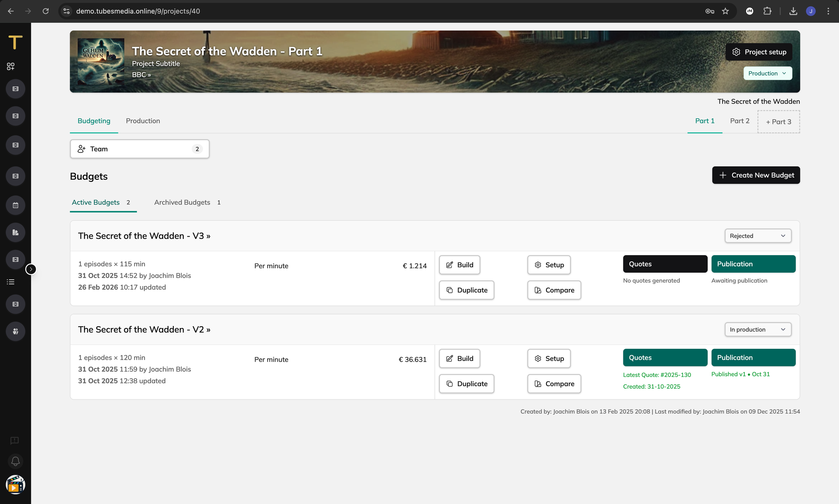Click the list view icon in the sidebar

[10, 282]
